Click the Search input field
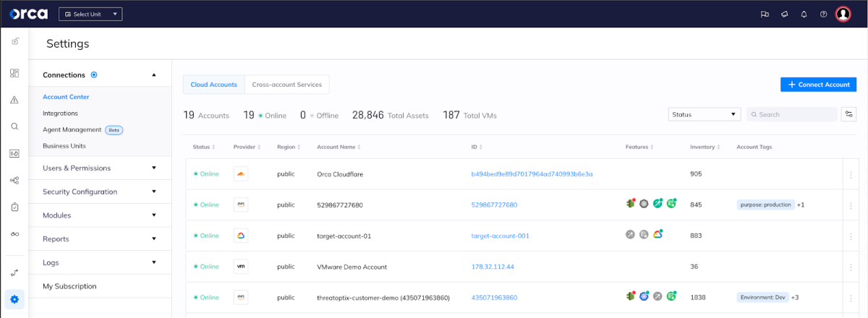Image resolution: width=868 pixels, height=318 pixels. [x=792, y=114]
